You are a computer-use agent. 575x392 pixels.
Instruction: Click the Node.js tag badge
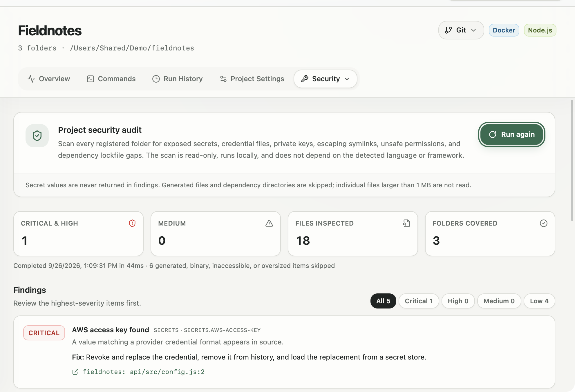coord(540,30)
